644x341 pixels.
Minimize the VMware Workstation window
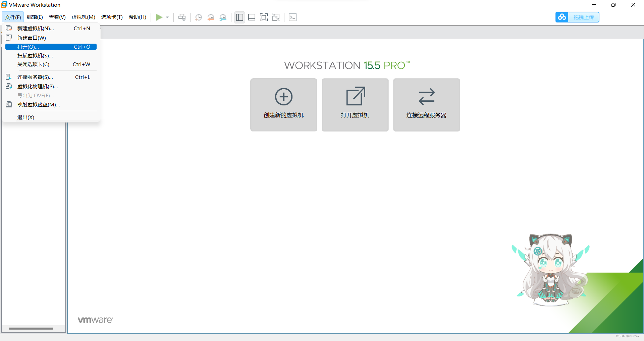pyautogui.click(x=594, y=5)
